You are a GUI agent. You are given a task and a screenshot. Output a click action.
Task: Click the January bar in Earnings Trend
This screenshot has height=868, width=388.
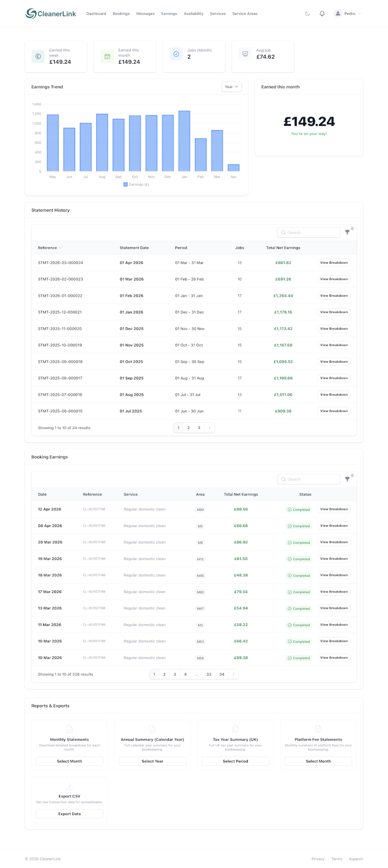click(184, 141)
